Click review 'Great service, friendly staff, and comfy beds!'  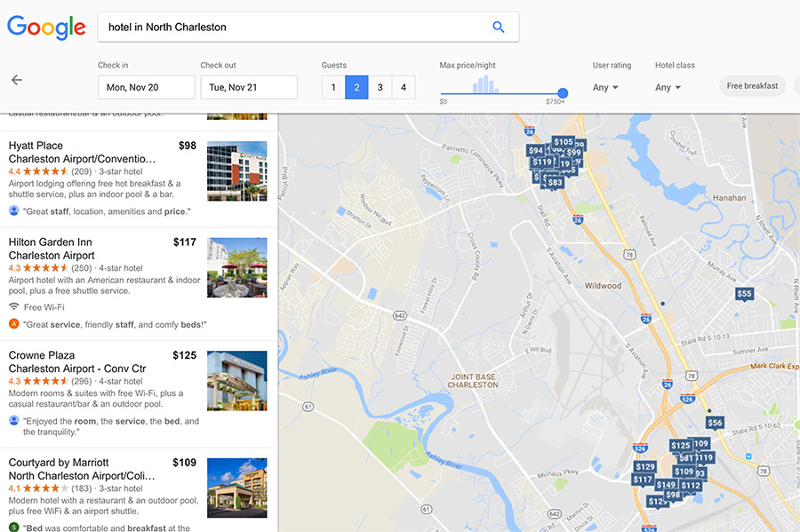click(115, 324)
